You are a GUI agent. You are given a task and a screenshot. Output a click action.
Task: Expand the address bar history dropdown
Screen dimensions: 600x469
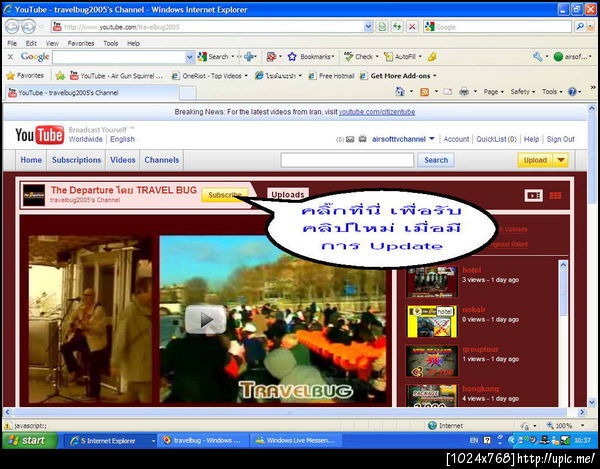pyautogui.click(x=368, y=27)
